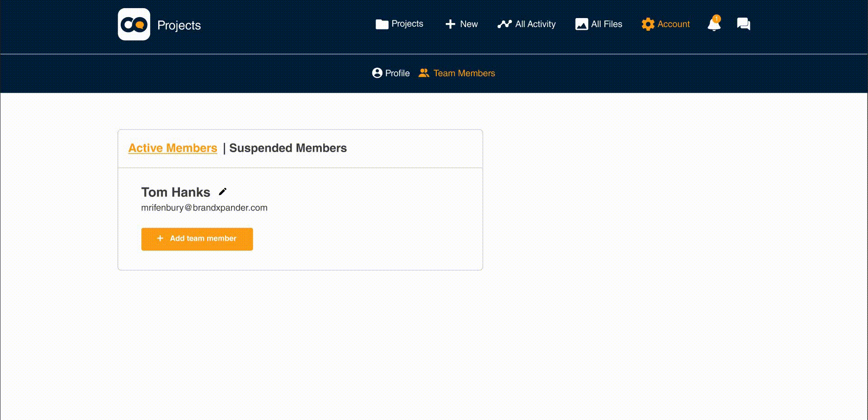This screenshot has height=420, width=868.
Task: Click the app logo in the header
Action: (x=134, y=24)
